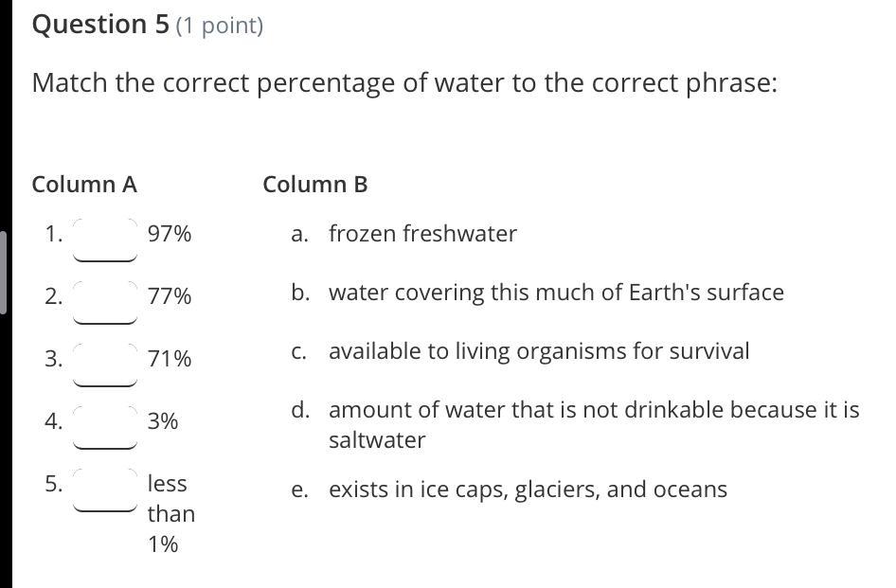This screenshot has height=588, width=896.
Task: Focus the answer box beside 71%
Action: point(105,364)
